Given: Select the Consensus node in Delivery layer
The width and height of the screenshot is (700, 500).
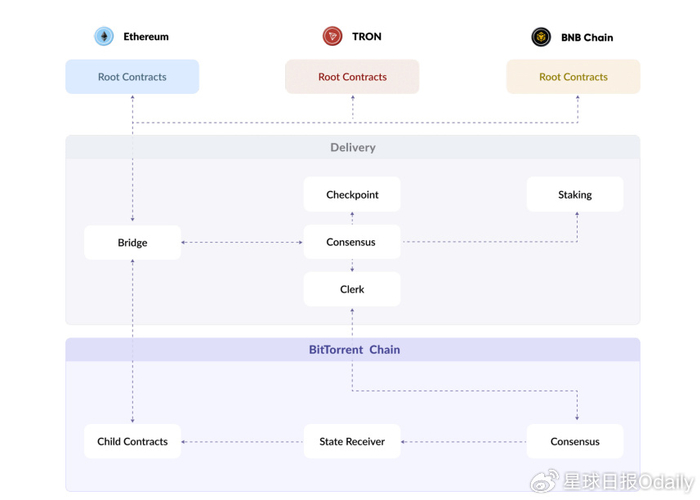Looking at the screenshot, I should click(352, 242).
